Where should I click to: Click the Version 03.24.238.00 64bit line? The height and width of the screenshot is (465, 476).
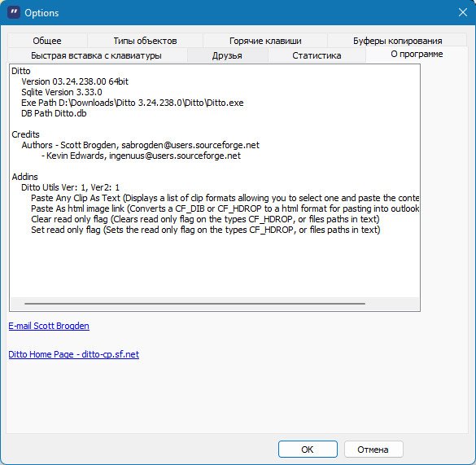click(x=75, y=81)
